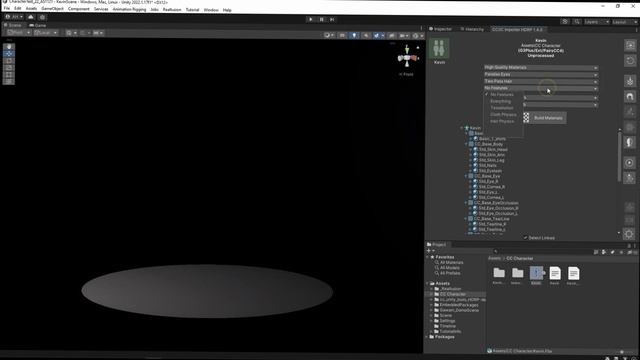Choose Tessellation option in features list

502,108
